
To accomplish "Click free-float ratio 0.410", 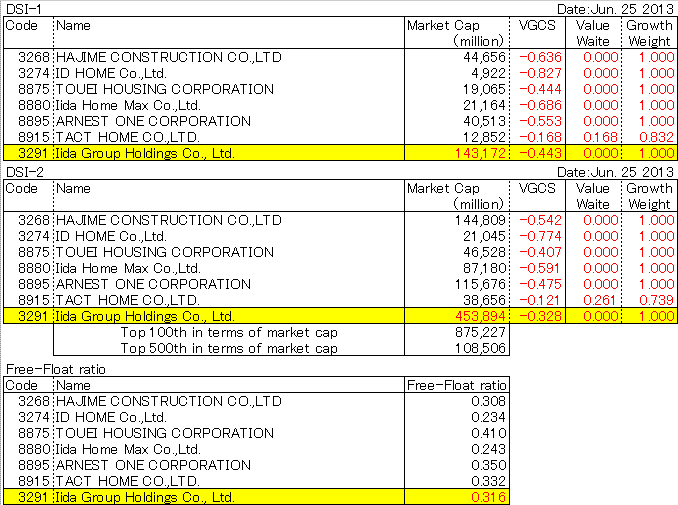I will [488, 433].
